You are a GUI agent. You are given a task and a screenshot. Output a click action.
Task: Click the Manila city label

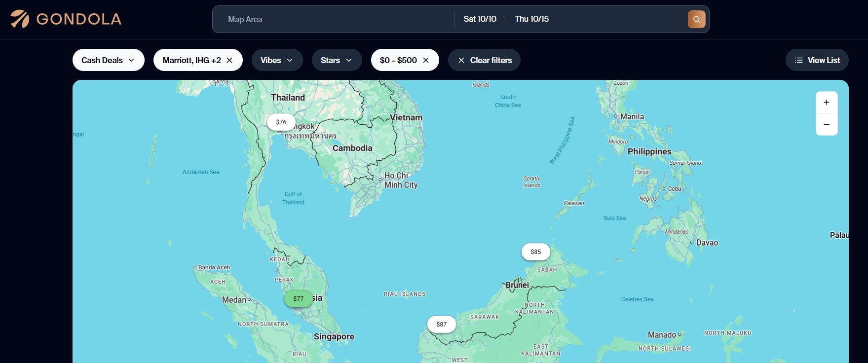point(632,117)
